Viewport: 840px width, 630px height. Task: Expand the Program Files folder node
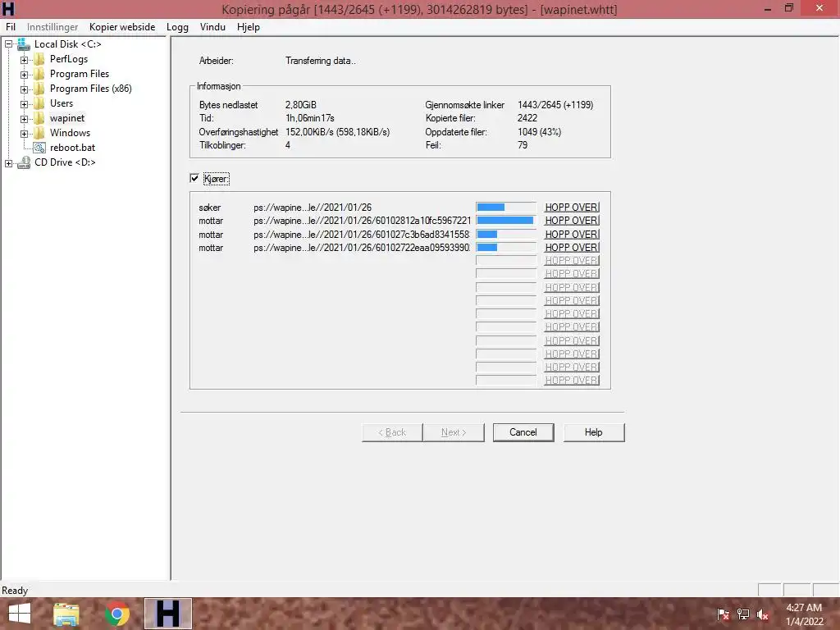pyautogui.click(x=24, y=75)
